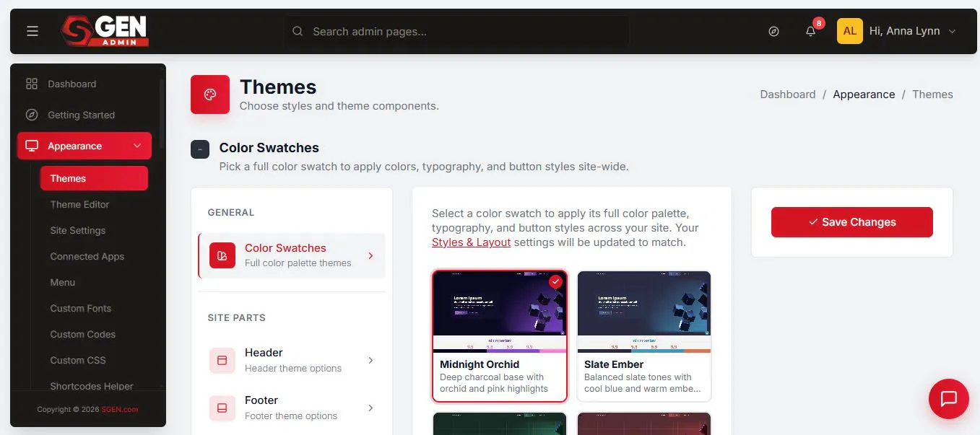Screen dimensions: 980x435
Task: Expand Color Swatches chevron arrow
Action: point(370,255)
